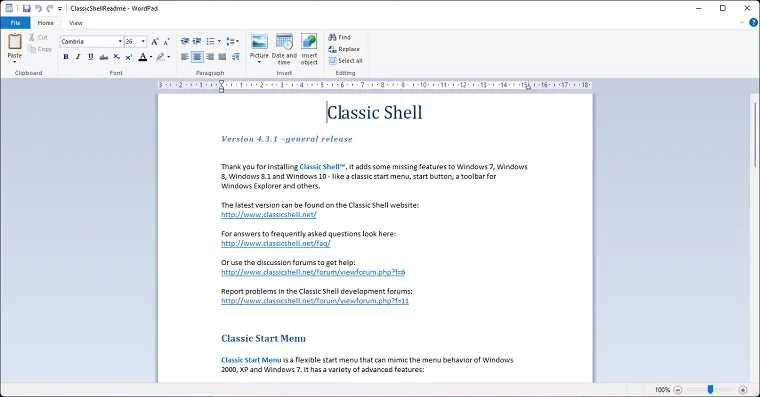
Task: Click the Version 4.3.1 subtitle text
Action: pyautogui.click(x=286, y=139)
